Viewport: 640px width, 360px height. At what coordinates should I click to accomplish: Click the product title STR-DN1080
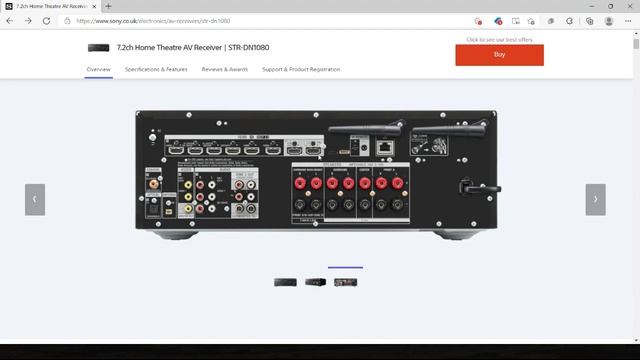click(193, 47)
